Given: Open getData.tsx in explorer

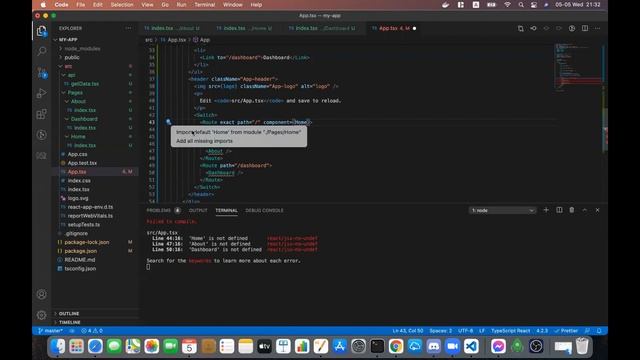Looking at the screenshot, I should (85, 84).
